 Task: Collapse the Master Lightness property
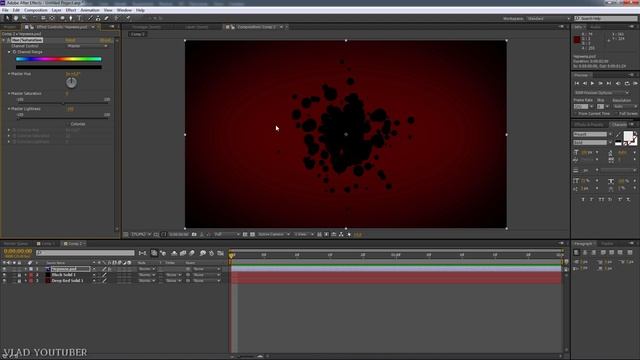coord(9,109)
